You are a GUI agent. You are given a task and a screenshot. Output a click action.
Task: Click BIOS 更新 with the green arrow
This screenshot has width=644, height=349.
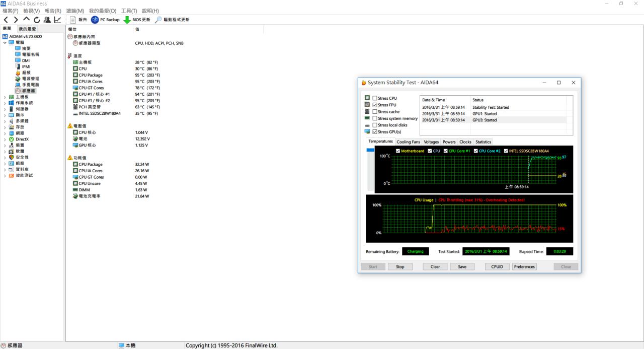137,20
